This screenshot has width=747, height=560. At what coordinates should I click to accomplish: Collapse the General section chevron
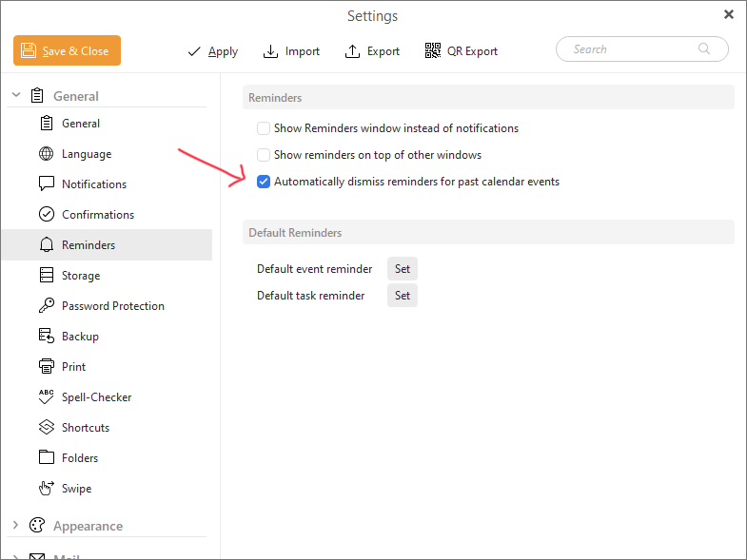click(x=15, y=96)
